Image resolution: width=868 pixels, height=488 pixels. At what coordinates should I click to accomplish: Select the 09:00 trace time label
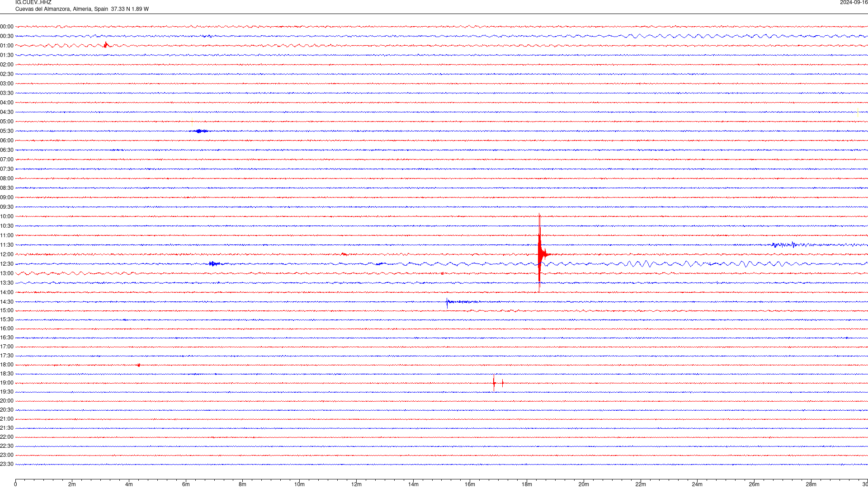coord(7,197)
